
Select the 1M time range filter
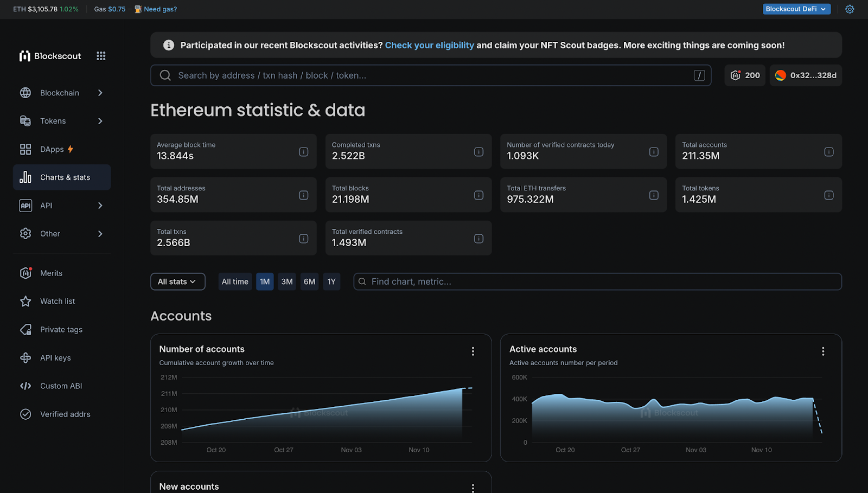click(265, 281)
